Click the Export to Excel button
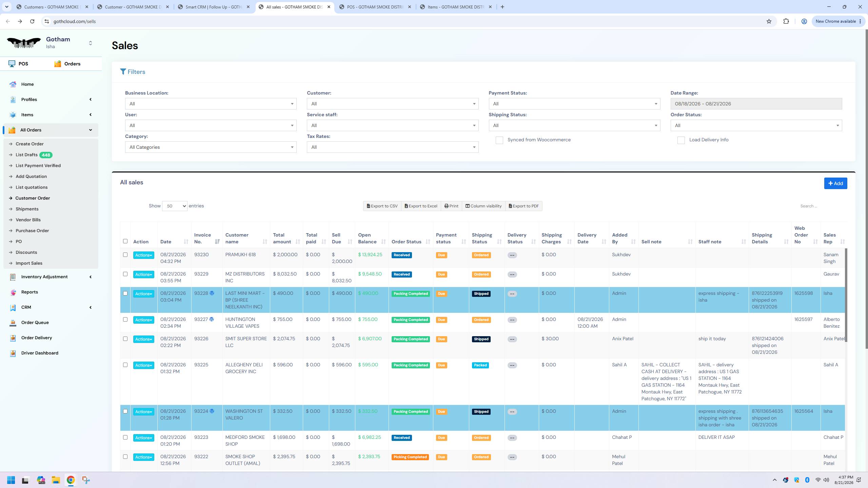Viewport: 868px width, 488px height. (421, 206)
